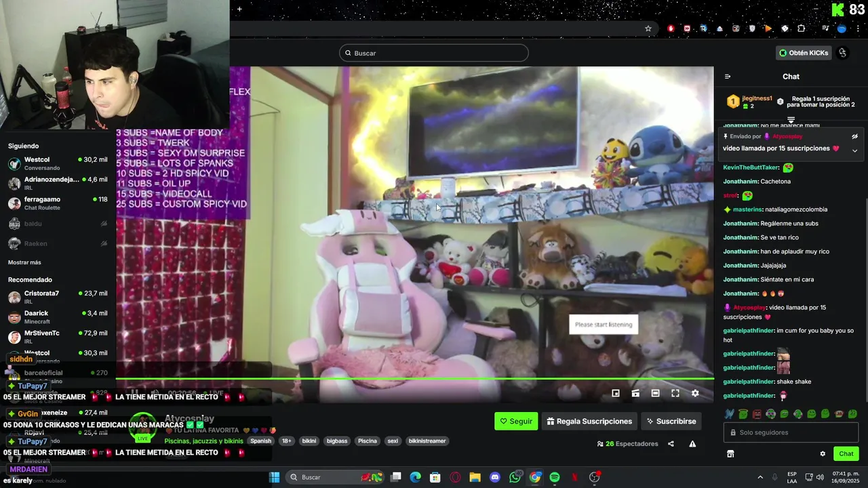Select the 18+ tag

pyautogui.click(x=287, y=441)
